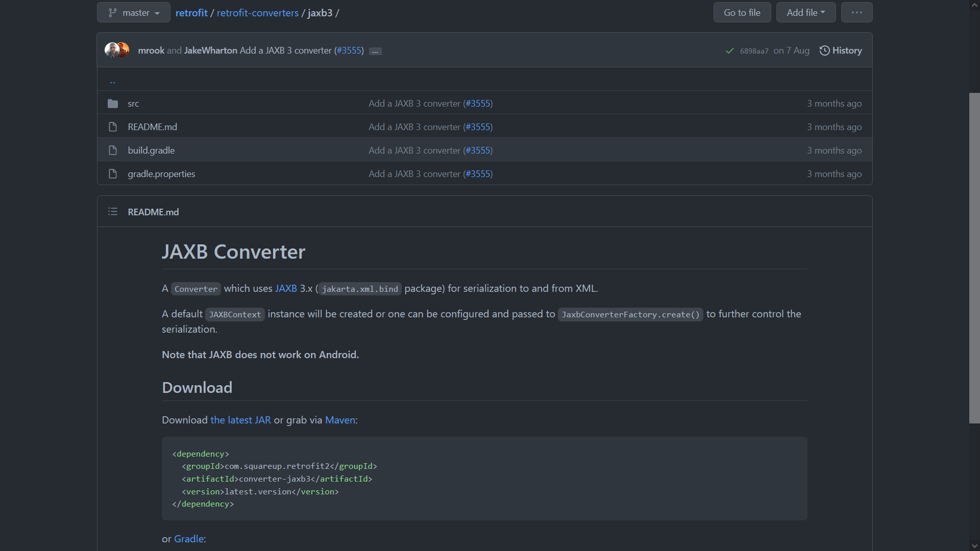Click the Download section heading
The height and width of the screenshot is (551, 980).
pos(197,388)
